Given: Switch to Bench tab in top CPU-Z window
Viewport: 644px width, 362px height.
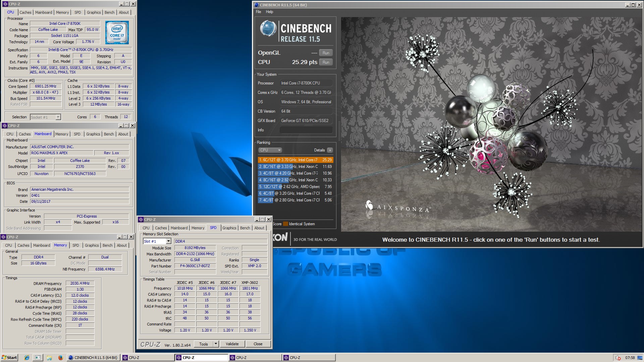Looking at the screenshot, I should [x=109, y=12].
